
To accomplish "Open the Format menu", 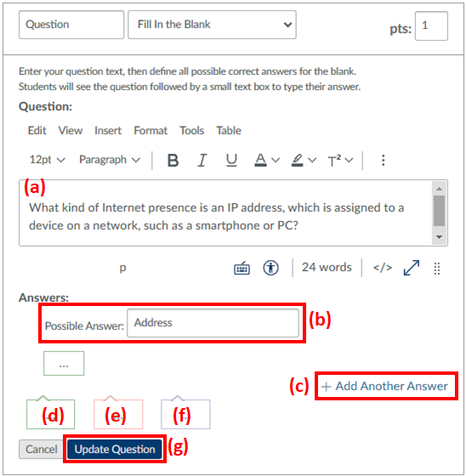I will 151,131.
